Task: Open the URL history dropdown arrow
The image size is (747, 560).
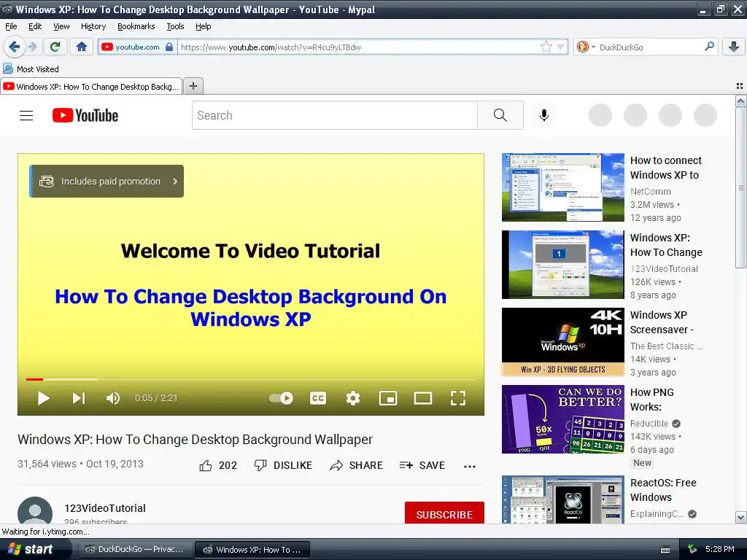Action: pos(561,47)
